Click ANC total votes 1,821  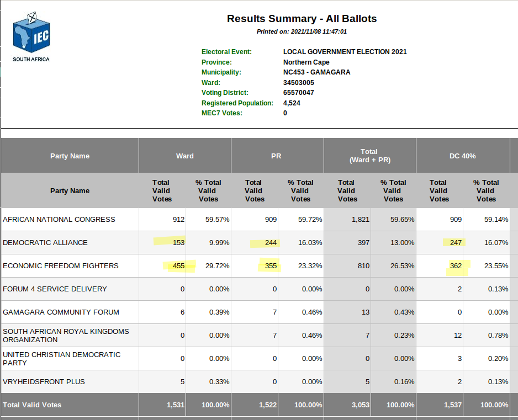tap(361, 219)
